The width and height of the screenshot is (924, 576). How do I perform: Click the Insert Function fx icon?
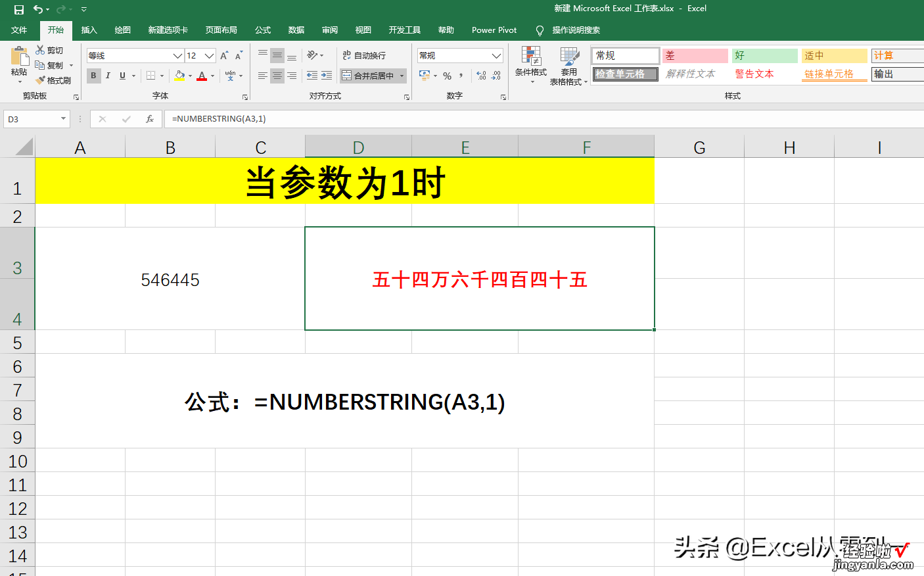(x=150, y=119)
